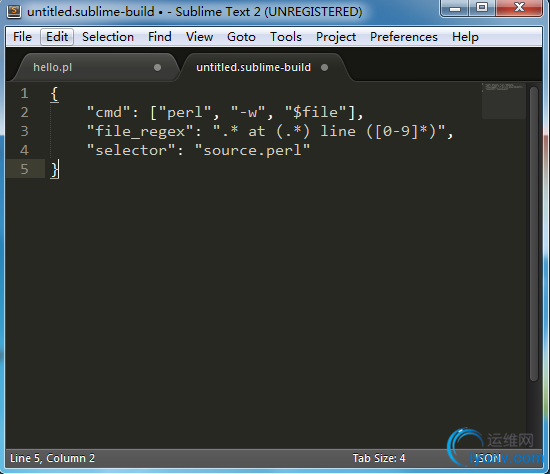The height and width of the screenshot is (474, 550).
Task: Click the opening brace on line 1
Action: coord(54,94)
